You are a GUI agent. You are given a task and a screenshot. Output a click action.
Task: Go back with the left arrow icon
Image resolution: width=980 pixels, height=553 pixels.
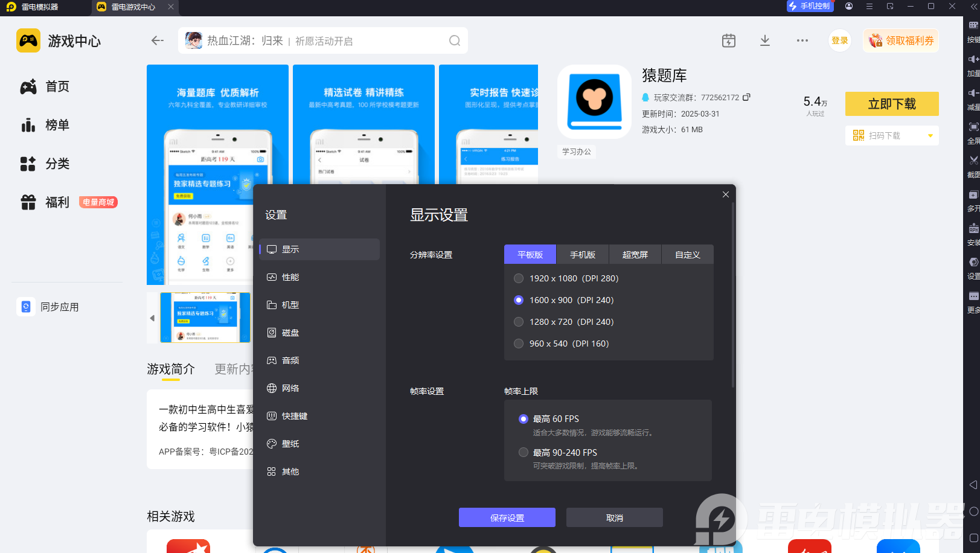[x=158, y=40]
